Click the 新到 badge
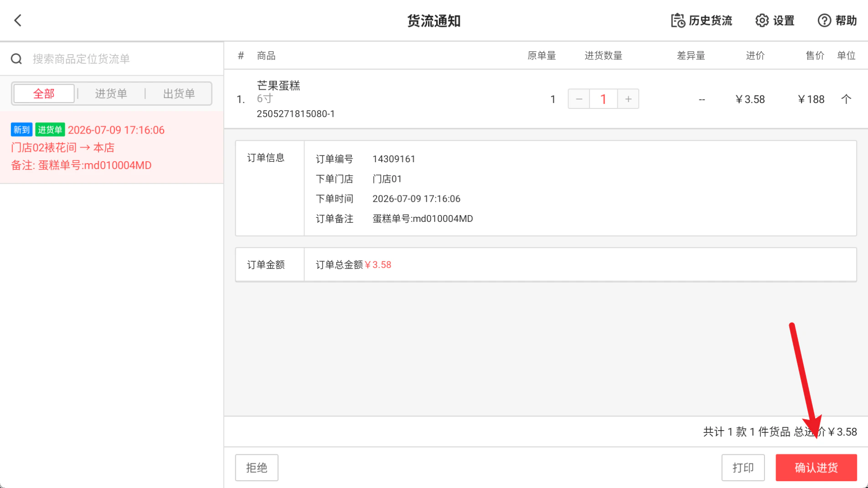 click(21, 130)
